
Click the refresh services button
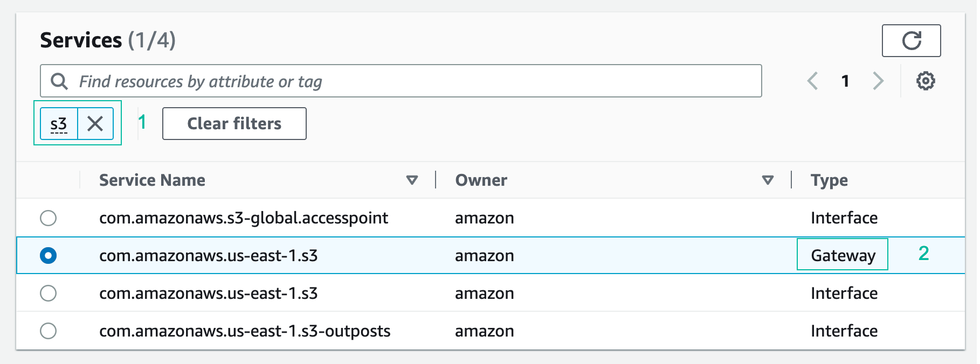click(911, 40)
